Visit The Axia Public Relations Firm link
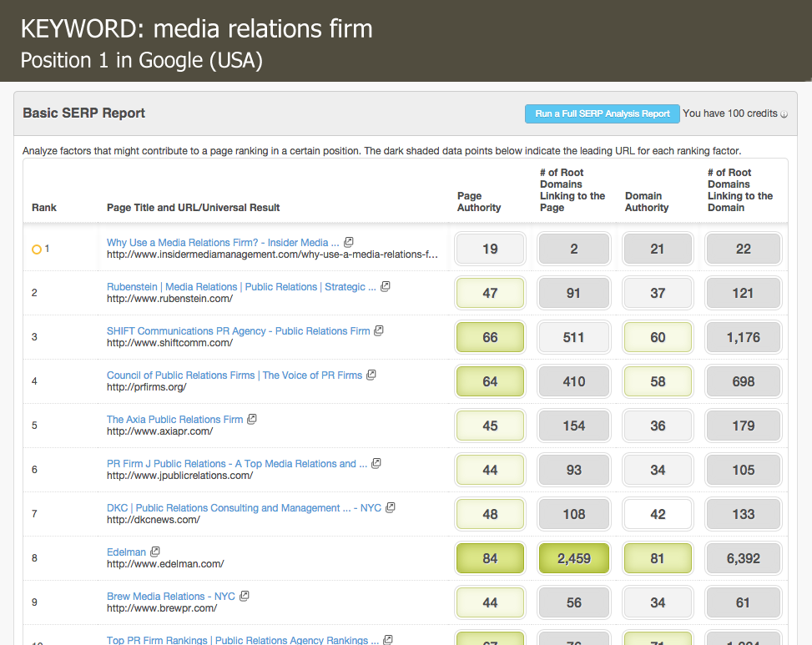This screenshot has width=812, height=645. [175, 420]
